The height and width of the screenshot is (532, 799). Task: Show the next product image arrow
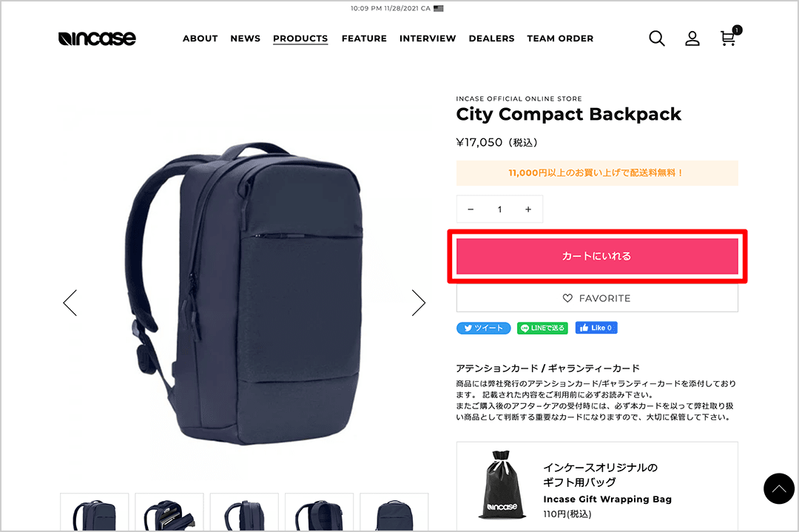point(418,303)
